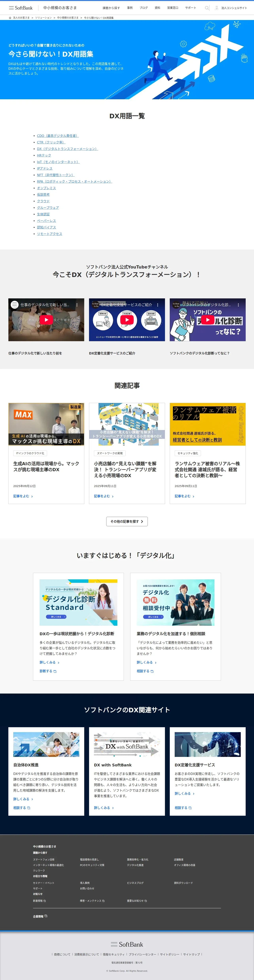
Task: Open the 認知バイアス term link
Action: 46,227
